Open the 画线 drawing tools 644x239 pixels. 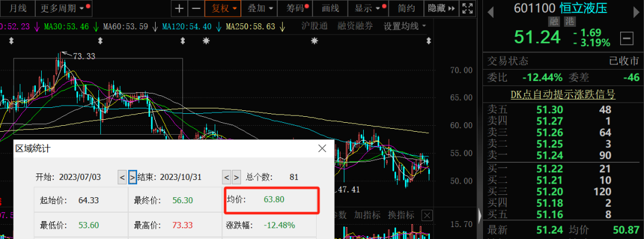[330, 8]
